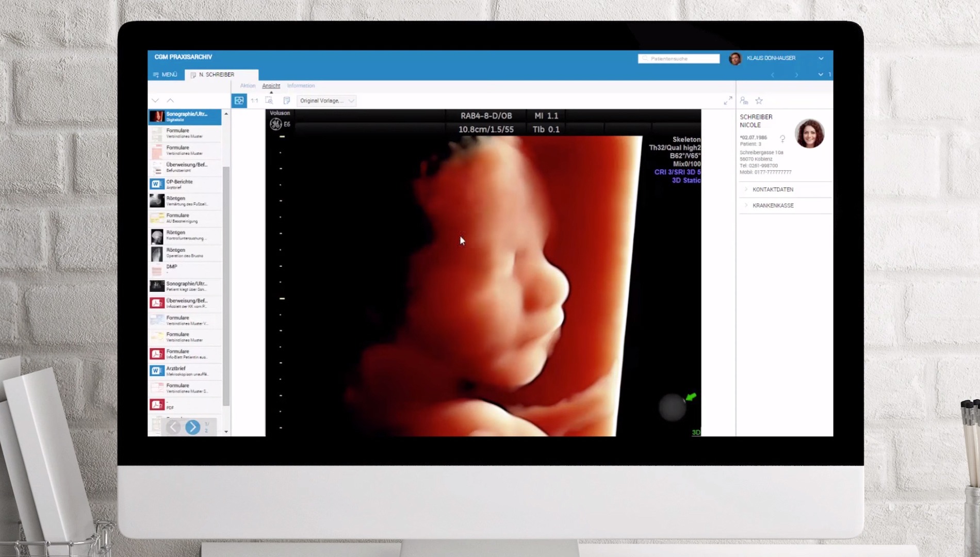This screenshot has width=980, height=557.
Task: Expand viewer to fullscreen with arrows icon
Action: (728, 101)
